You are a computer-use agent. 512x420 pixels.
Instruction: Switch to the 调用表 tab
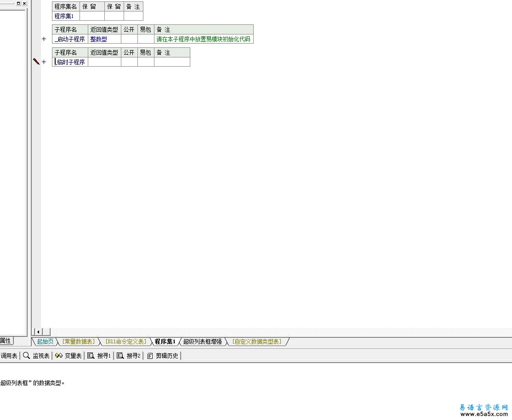(9, 356)
